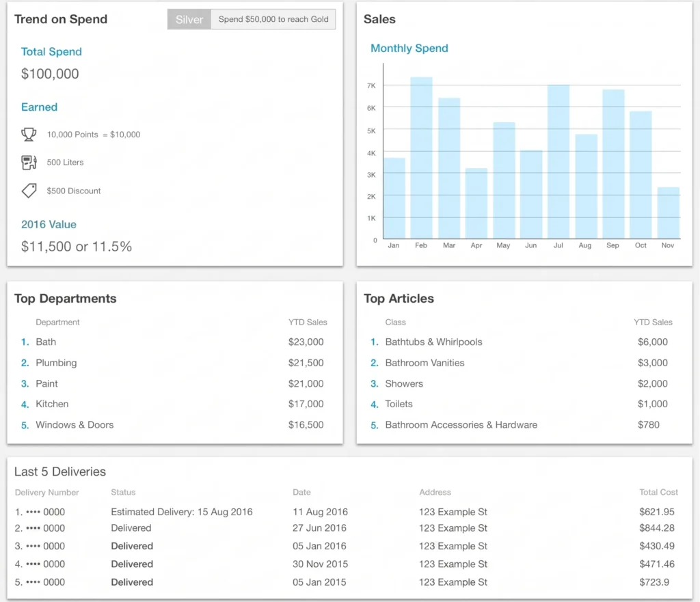Open the delivery costing $723.9
Image resolution: width=700 pixels, height=602 pixels.
coord(347,582)
